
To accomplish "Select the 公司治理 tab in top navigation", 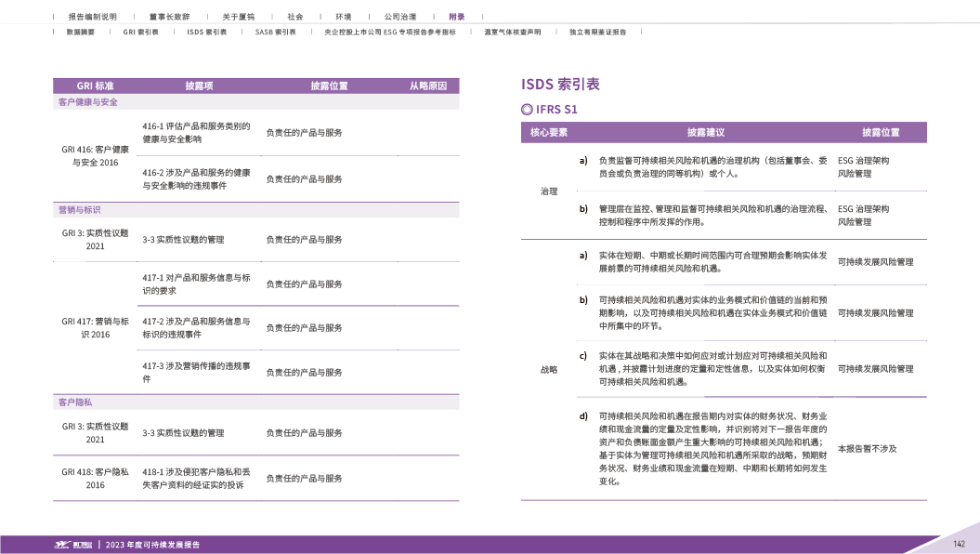I will click(x=399, y=17).
